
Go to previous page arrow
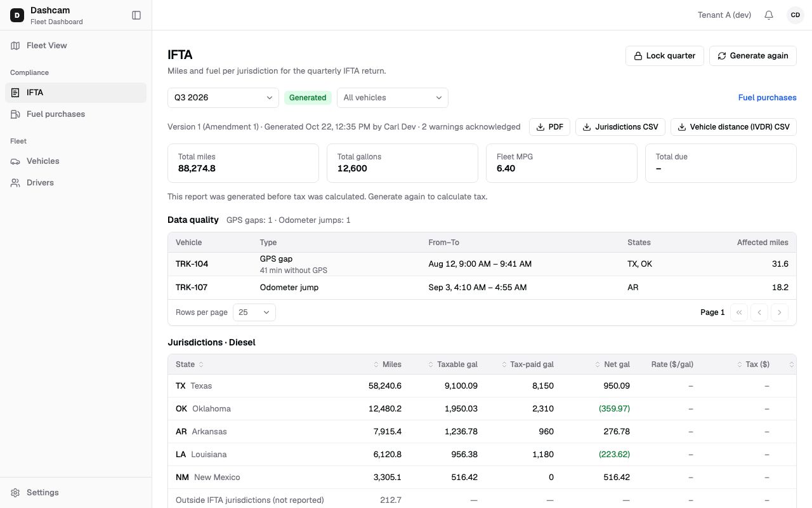click(759, 312)
